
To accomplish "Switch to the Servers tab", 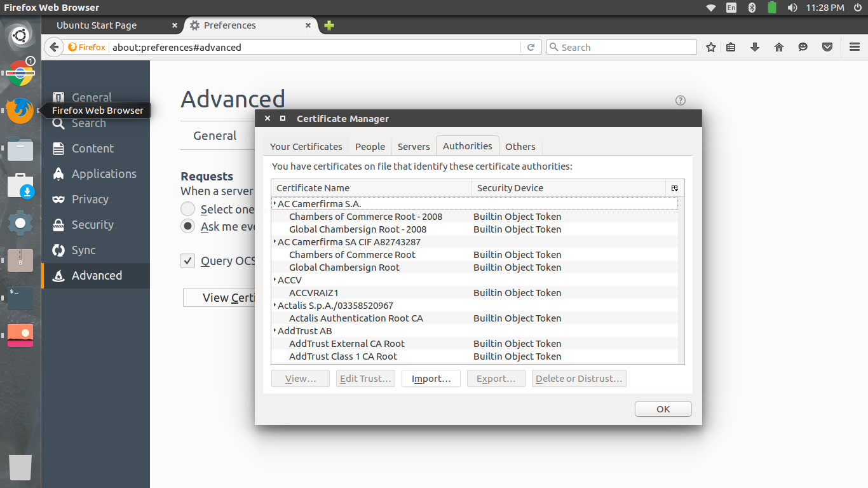I will click(x=413, y=146).
